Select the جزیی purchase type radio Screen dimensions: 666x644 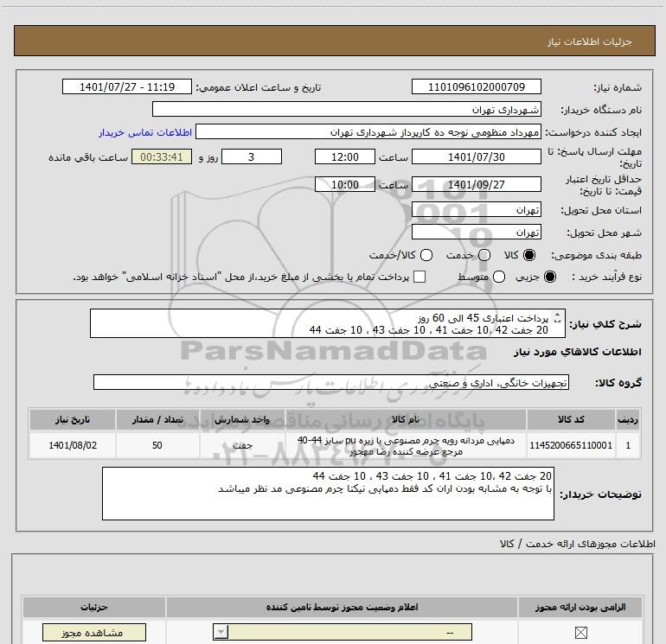pos(549,277)
